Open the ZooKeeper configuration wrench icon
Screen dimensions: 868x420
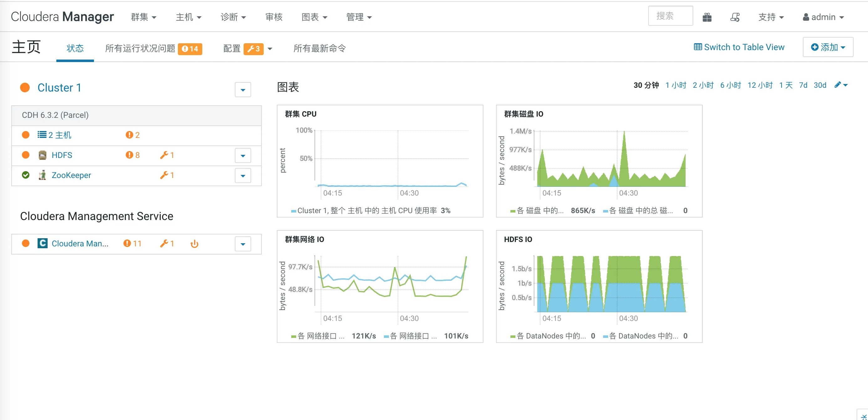tap(164, 175)
